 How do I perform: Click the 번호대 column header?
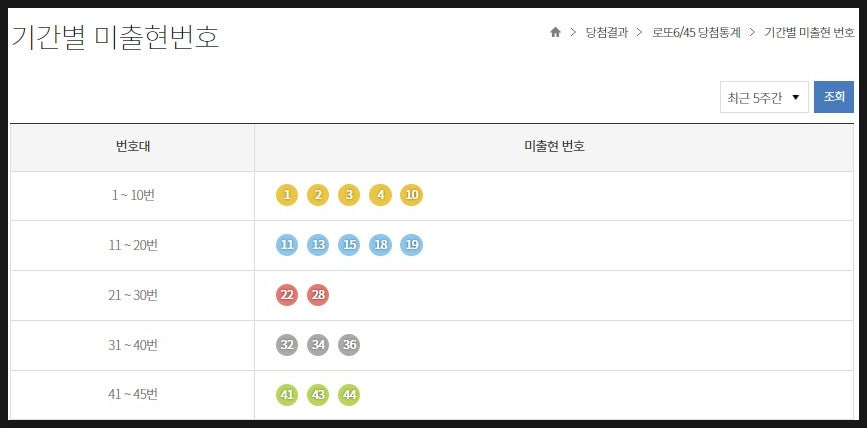(x=133, y=147)
